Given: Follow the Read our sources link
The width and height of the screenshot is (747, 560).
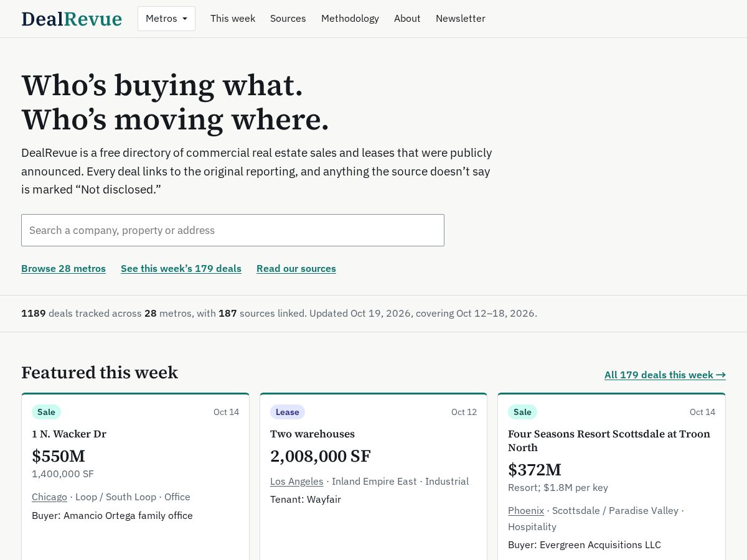Looking at the screenshot, I should (x=296, y=269).
